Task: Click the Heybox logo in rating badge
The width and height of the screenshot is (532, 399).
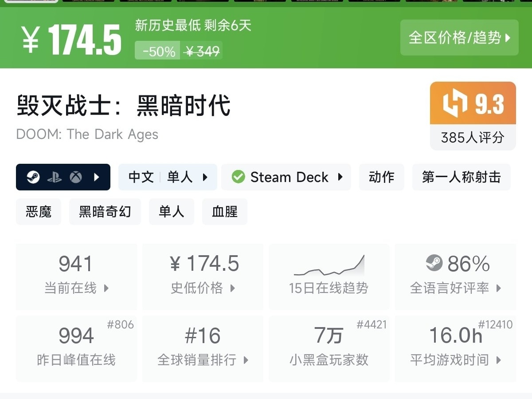Action: pyautogui.click(x=455, y=103)
